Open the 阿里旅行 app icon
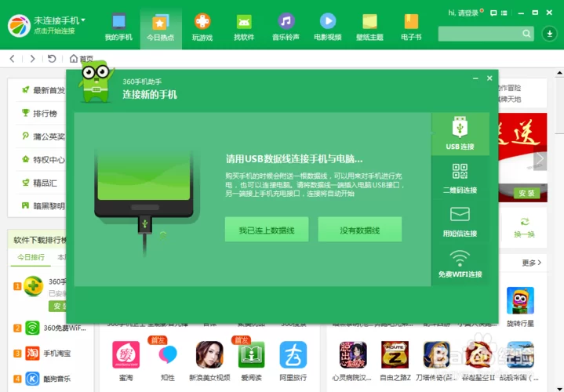This screenshot has width=564, height=392. click(293, 354)
